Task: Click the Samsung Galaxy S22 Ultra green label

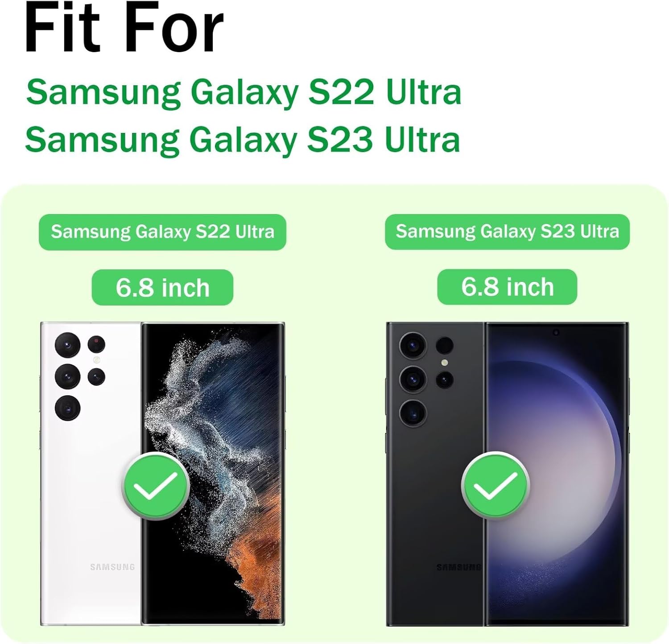Action: point(162,232)
